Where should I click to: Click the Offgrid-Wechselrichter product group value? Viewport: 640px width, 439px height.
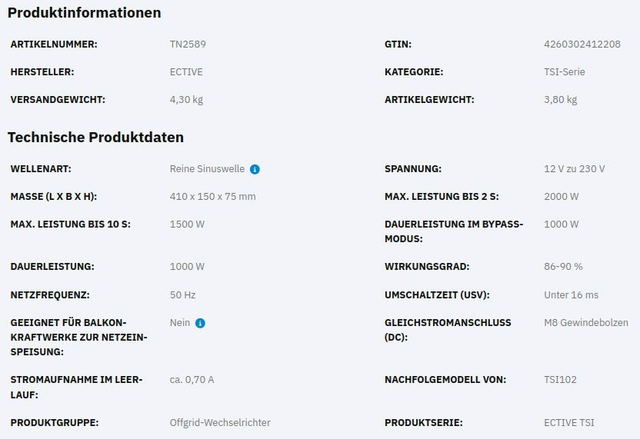pos(220,423)
